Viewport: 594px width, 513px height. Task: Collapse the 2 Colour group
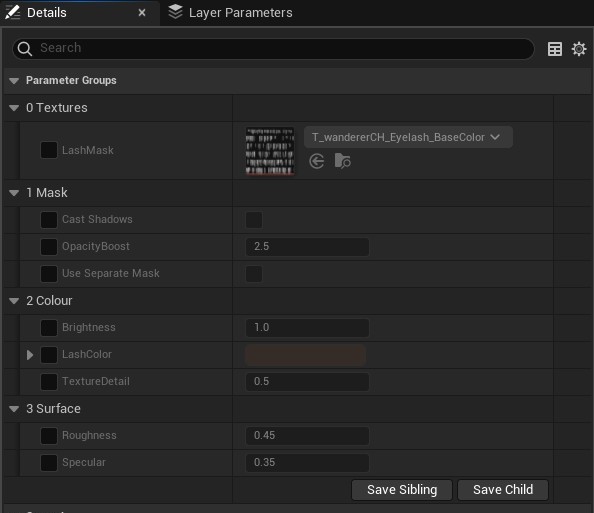coord(14,301)
